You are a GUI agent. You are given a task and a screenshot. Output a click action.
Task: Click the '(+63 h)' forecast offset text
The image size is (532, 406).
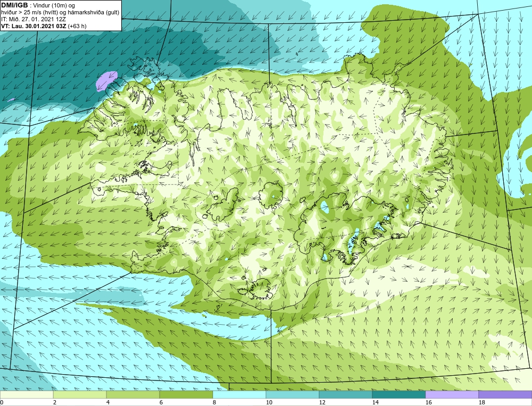tap(77, 26)
